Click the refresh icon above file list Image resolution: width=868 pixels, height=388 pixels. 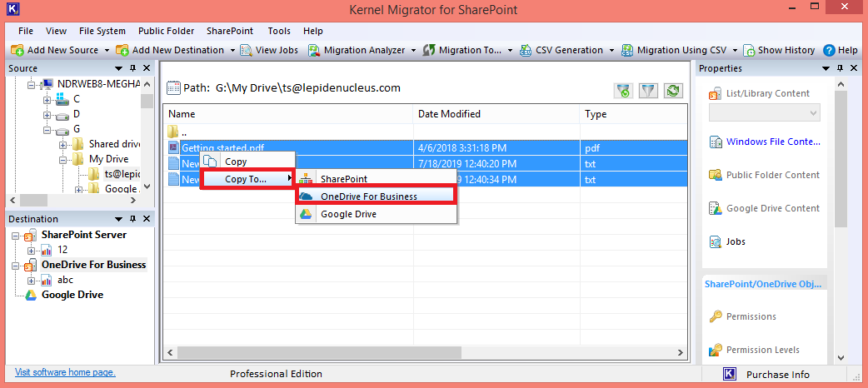point(673,91)
